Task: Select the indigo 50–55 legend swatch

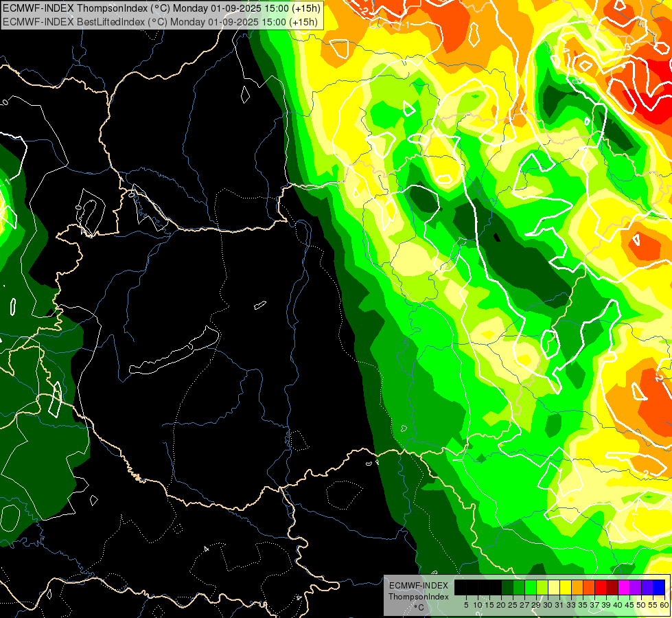Action: click(647, 587)
